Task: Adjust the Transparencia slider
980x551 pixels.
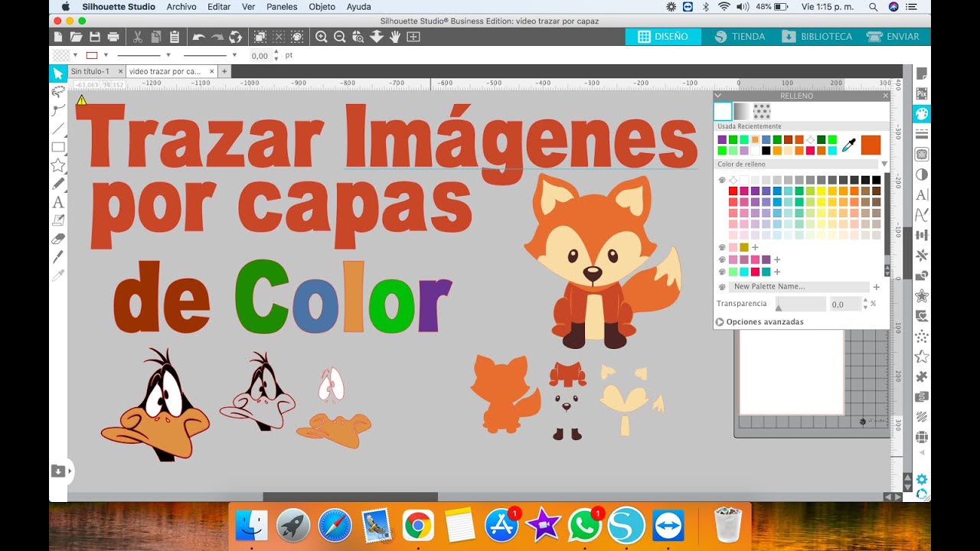Action: tap(801, 304)
